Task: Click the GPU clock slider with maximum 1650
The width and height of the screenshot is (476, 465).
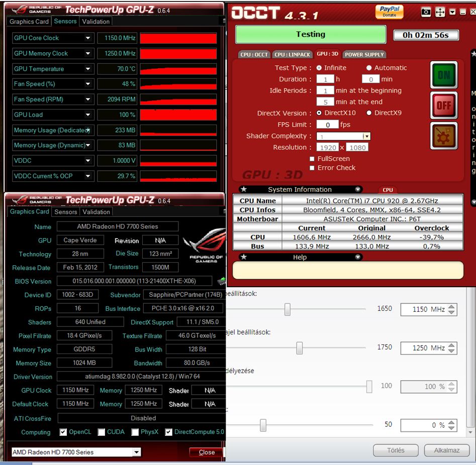Action: pyautogui.click(x=287, y=309)
